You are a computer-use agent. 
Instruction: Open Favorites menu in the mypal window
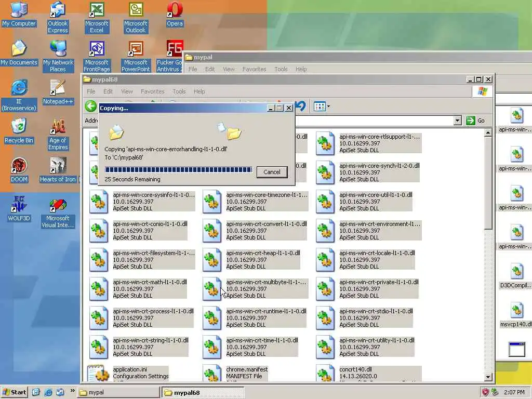(254, 69)
